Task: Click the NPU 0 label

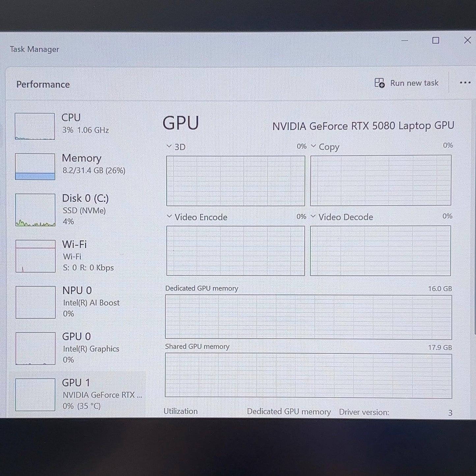Action: click(x=77, y=290)
